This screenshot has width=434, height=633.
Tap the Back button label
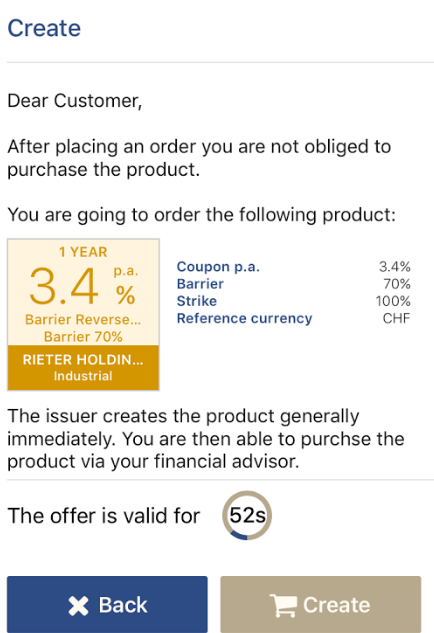(x=123, y=605)
